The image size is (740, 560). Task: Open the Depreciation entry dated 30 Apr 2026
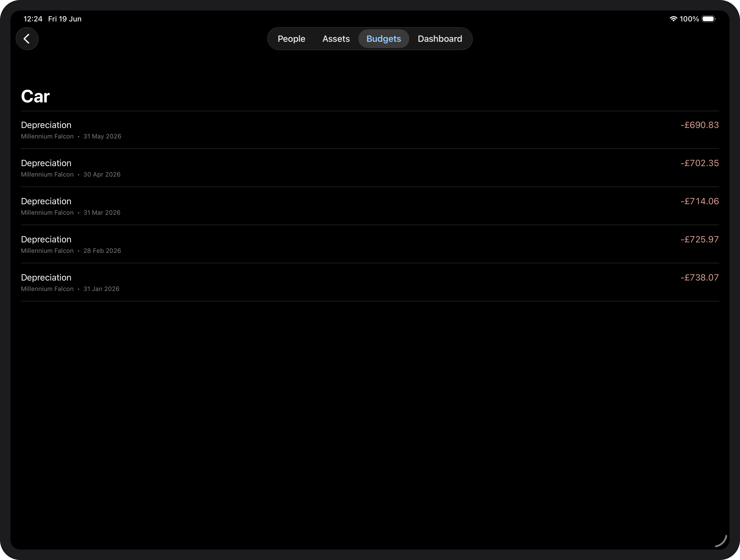pos(370,168)
